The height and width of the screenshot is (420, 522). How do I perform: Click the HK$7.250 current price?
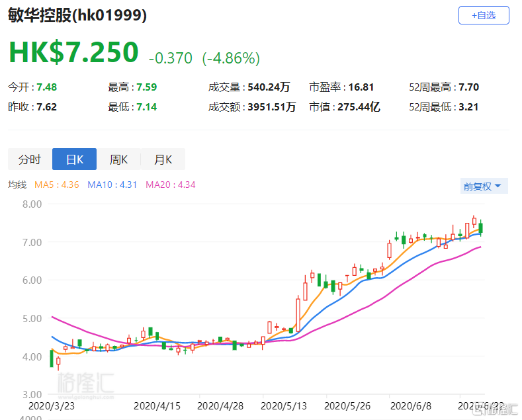73,52
